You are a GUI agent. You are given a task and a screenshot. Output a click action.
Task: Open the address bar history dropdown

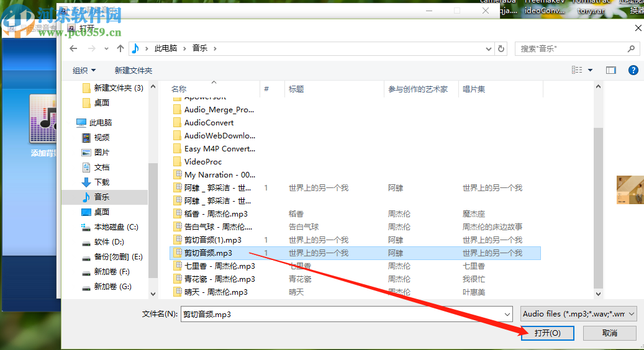click(x=488, y=49)
